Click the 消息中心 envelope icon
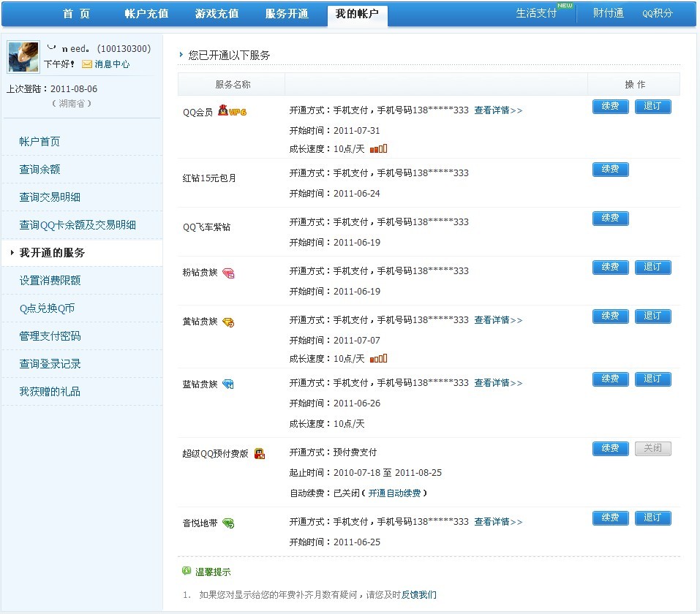This screenshot has height=614, width=700. (x=86, y=64)
